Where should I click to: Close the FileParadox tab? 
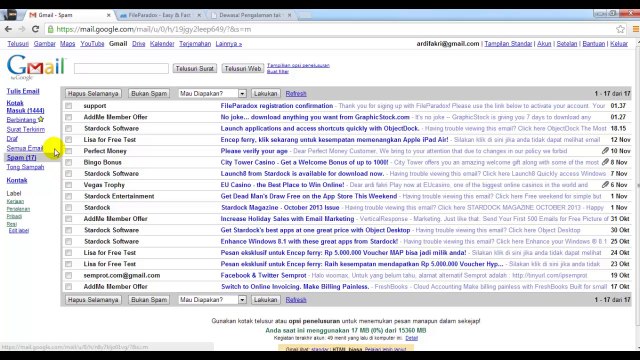(x=199, y=15)
